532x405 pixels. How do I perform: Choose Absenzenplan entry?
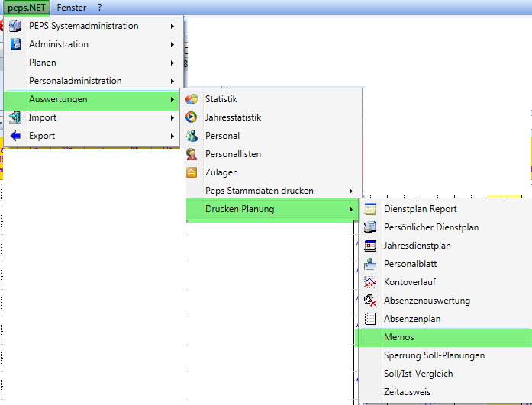pos(446,319)
